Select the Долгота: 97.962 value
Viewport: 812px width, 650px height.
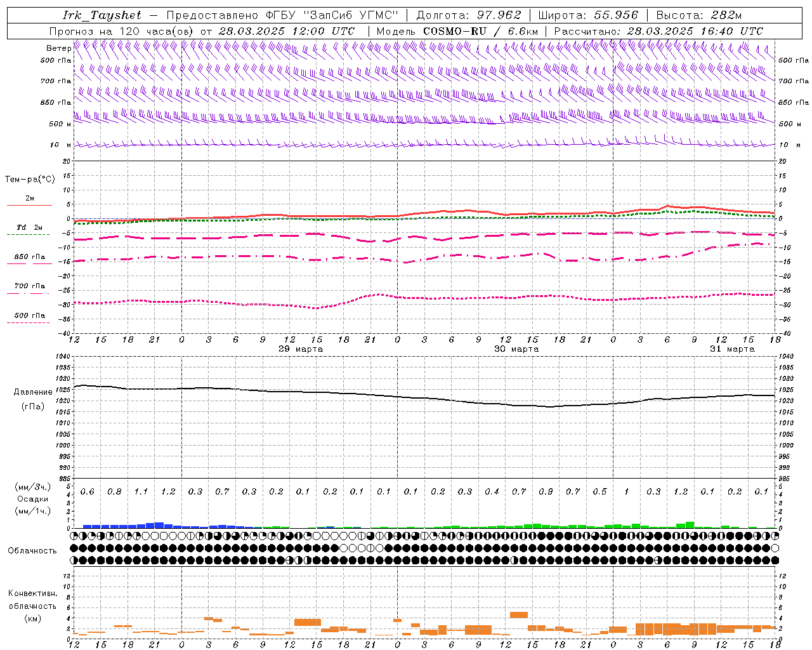[468, 15]
